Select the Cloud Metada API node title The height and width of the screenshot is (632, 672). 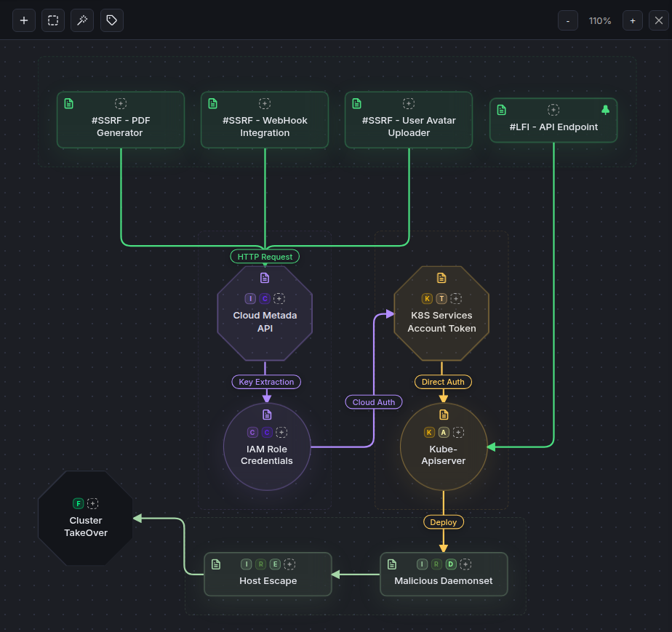[265, 321]
